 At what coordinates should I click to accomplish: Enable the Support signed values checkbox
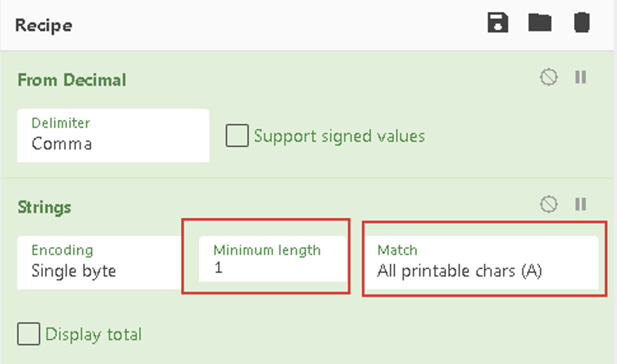coord(237,136)
